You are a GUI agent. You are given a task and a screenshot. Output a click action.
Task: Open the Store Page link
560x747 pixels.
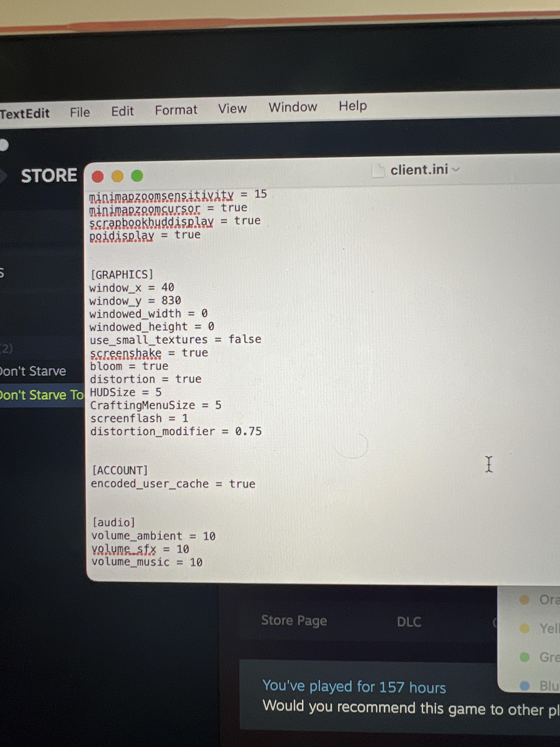294,620
